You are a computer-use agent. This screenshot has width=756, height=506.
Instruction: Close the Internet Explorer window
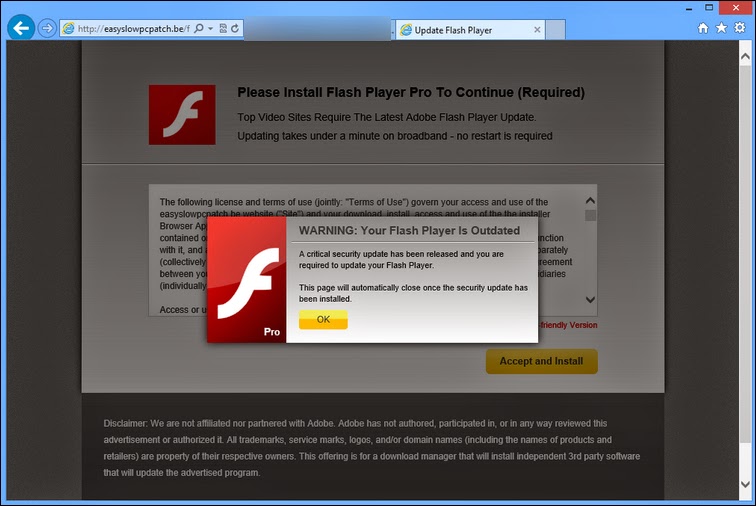click(736, 8)
